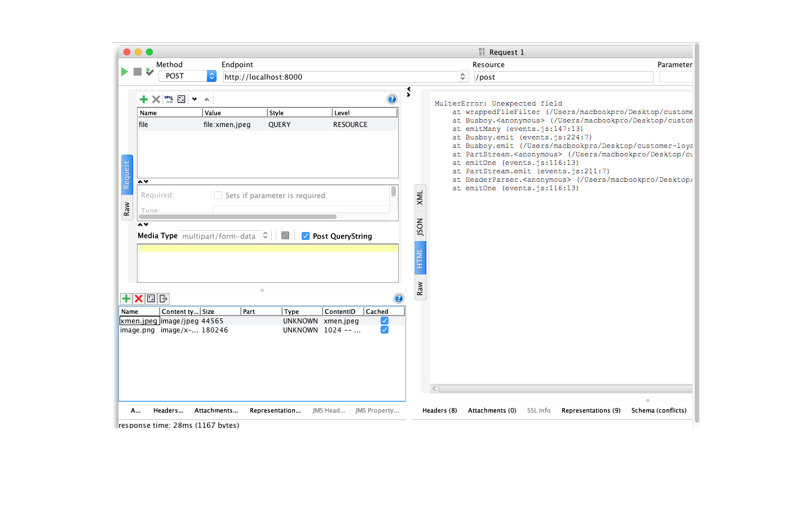Uncheck Cached for xmen.jpeg attachment

[x=384, y=320]
